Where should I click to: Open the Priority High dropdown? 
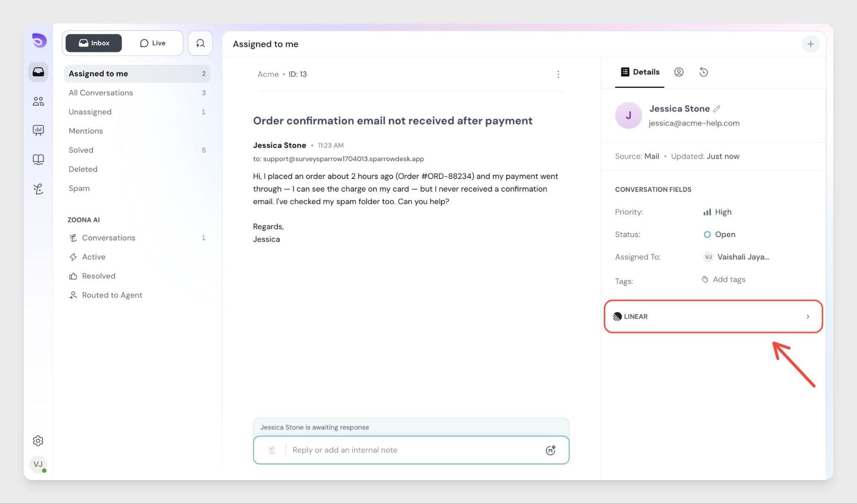718,212
